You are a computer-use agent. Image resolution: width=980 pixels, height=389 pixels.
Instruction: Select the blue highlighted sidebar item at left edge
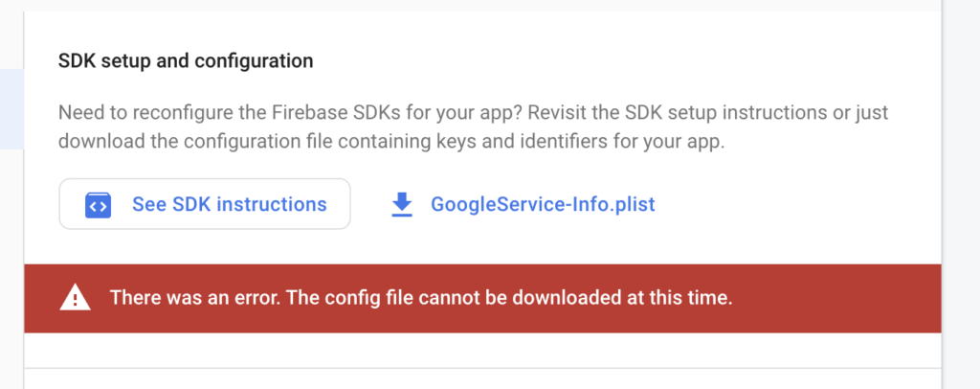tap(11, 109)
